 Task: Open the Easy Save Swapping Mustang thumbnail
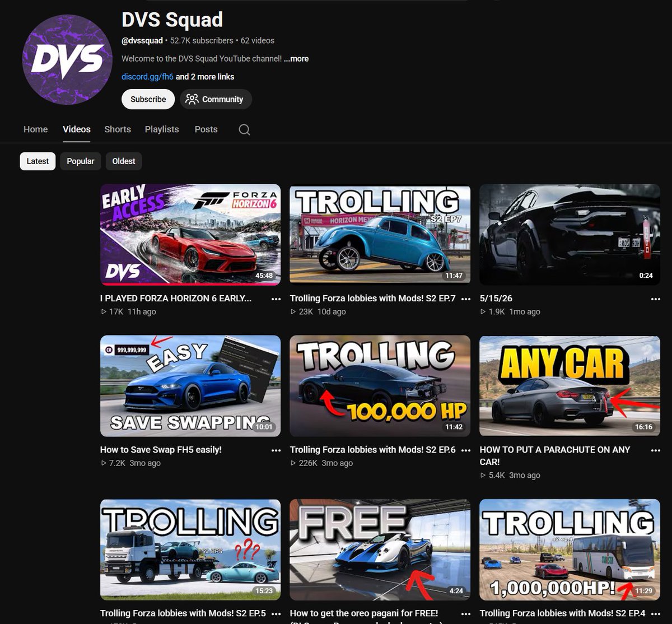pyautogui.click(x=190, y=386)
